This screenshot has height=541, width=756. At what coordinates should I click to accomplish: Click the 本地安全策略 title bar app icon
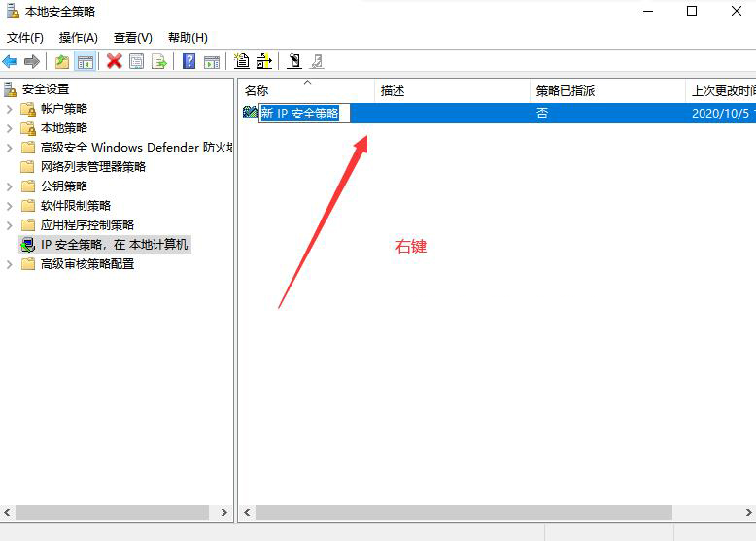pos(13,11)
